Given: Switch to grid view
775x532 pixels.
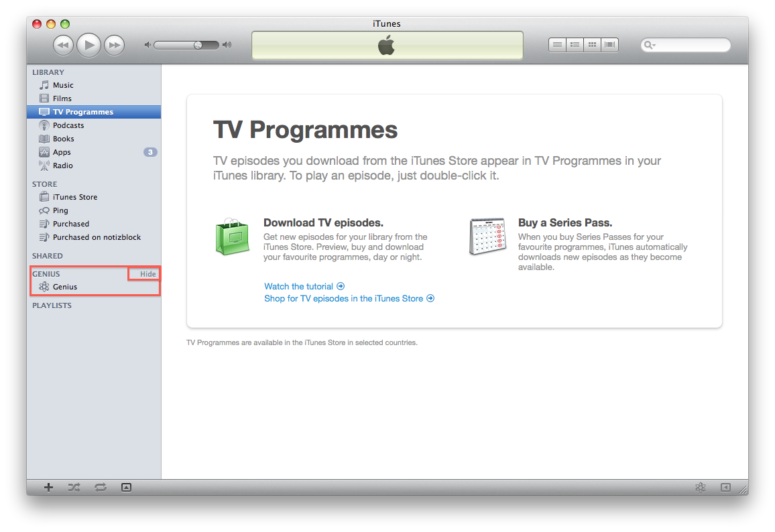Looking at the screenshot, I should tap(592, 45).
